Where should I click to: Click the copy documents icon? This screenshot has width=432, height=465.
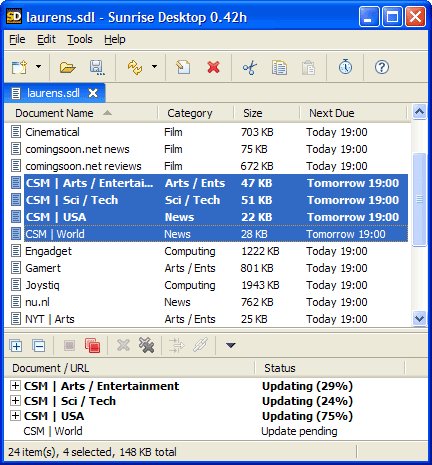tap(279, 67)
